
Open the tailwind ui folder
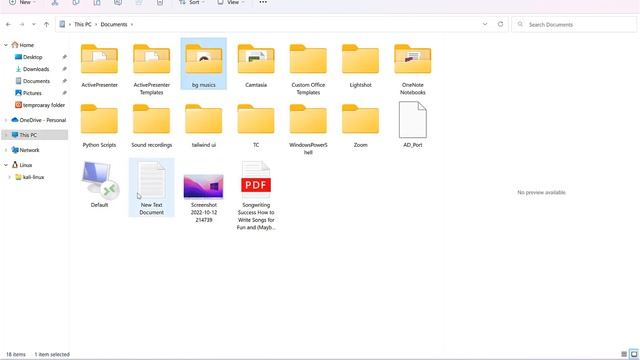point(204,126)
